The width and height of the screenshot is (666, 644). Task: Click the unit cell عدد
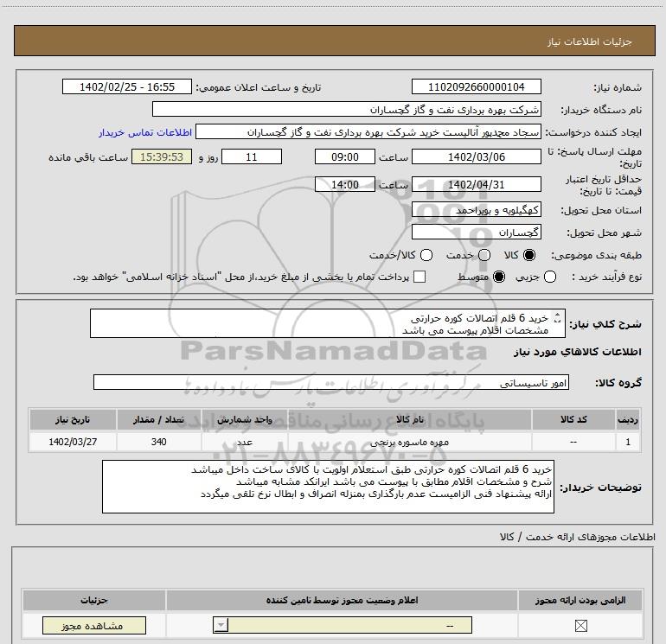click(x=245, y=442)
